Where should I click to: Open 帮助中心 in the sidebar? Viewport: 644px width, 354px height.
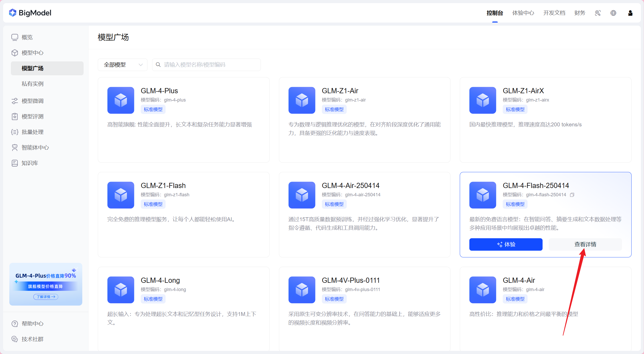[x=33, y=324]
